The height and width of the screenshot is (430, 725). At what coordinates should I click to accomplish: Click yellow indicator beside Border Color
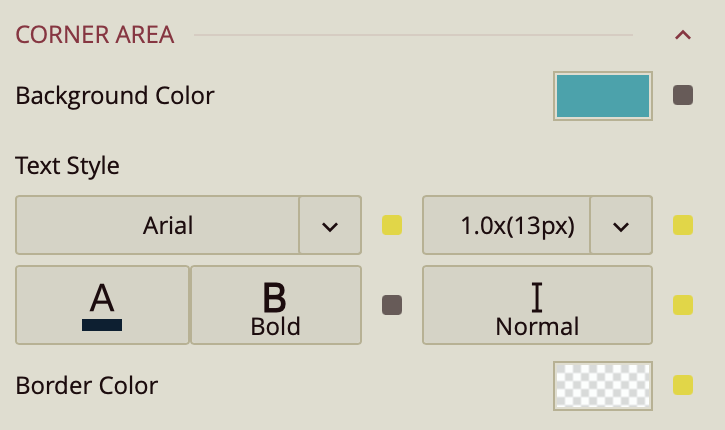coord(683,385)
